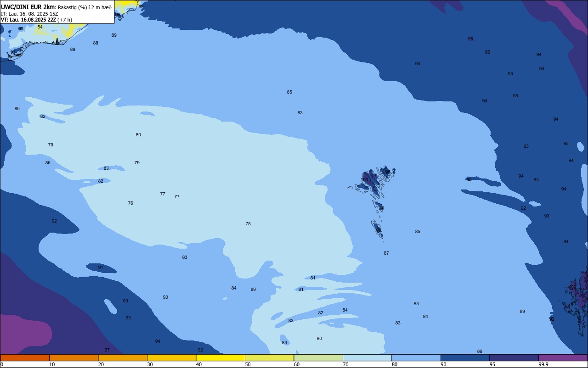
Task: Click the 30–40 golden legend swatch
Action: click(x=171, y=357)
